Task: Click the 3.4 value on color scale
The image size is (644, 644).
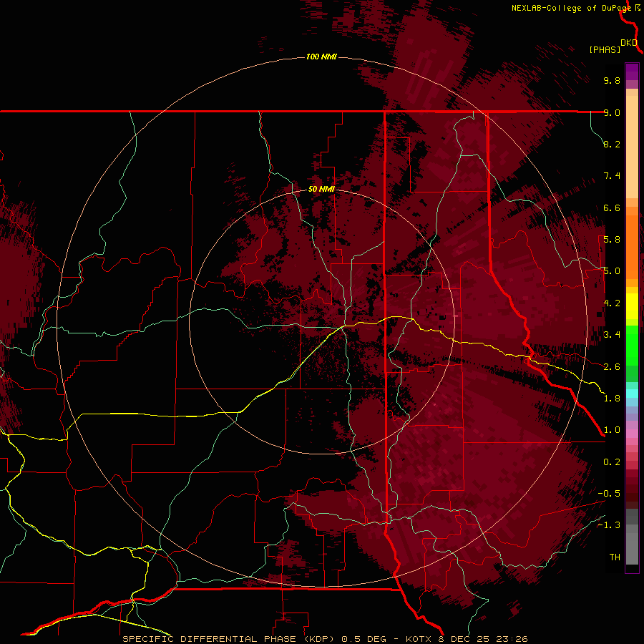Action: click(612, 335)
